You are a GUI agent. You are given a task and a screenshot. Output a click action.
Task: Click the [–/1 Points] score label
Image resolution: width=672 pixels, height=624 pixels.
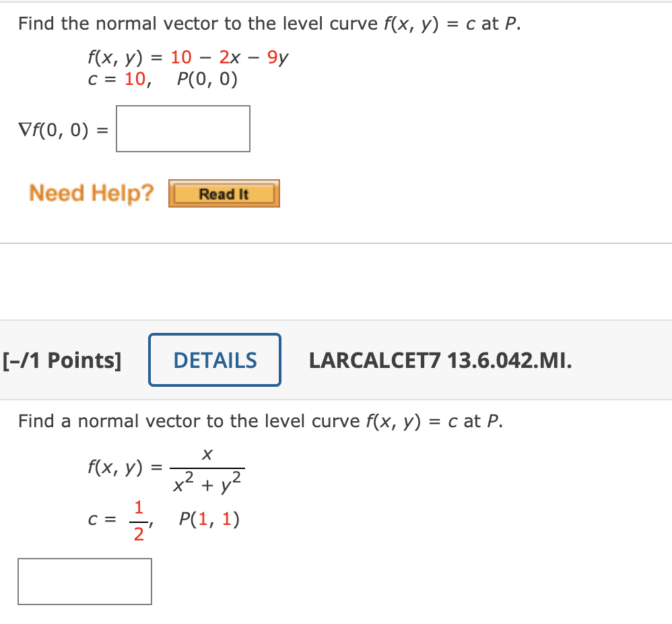63,360
